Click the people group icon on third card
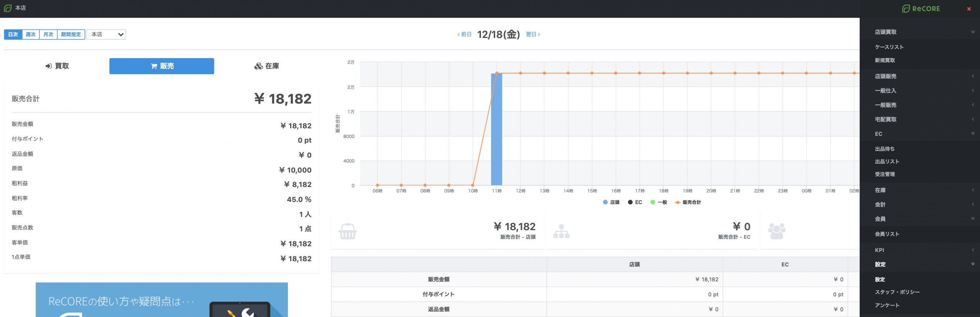 (776, 231)
